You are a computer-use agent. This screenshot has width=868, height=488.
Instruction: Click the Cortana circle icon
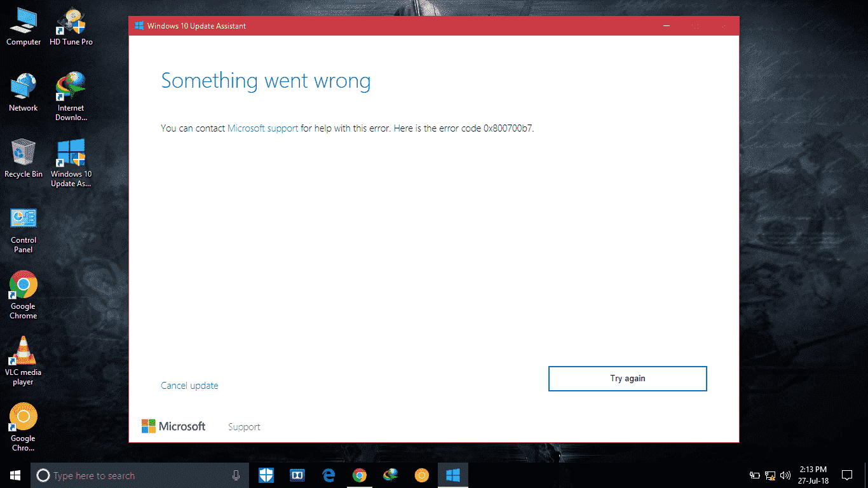coord(43,475)
